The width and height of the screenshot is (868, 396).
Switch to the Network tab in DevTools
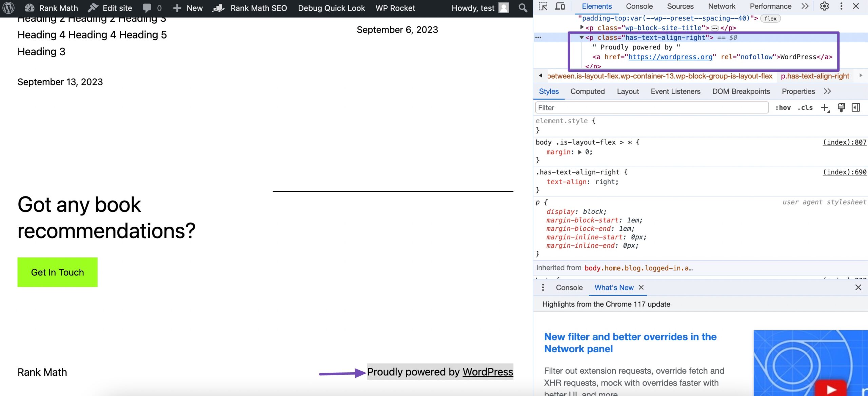(x=722, y=6)
